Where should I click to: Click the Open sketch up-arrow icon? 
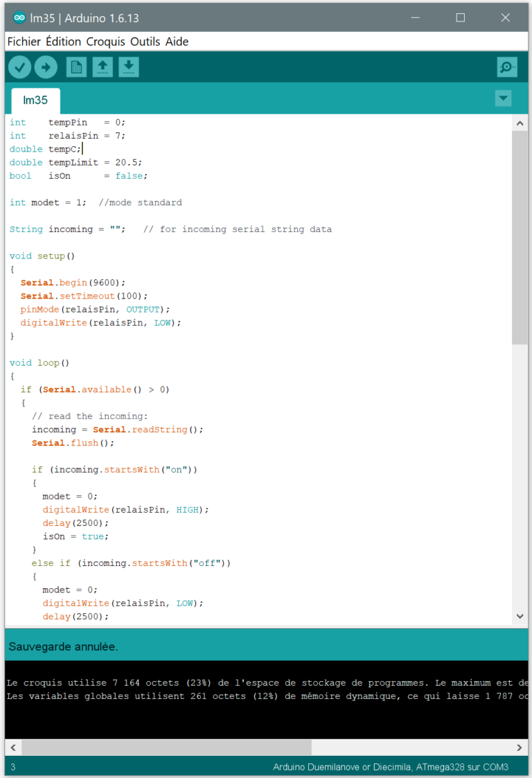click(103, 67)
